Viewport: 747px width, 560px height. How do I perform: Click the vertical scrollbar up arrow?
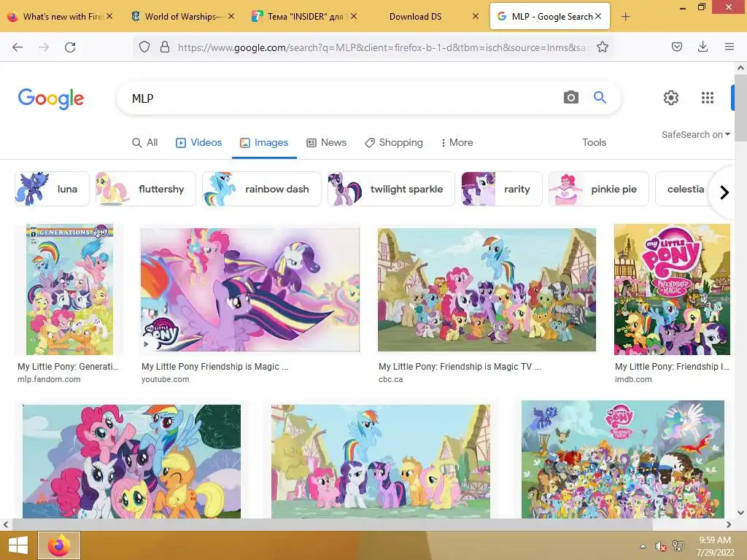click(x=740, y=68)
